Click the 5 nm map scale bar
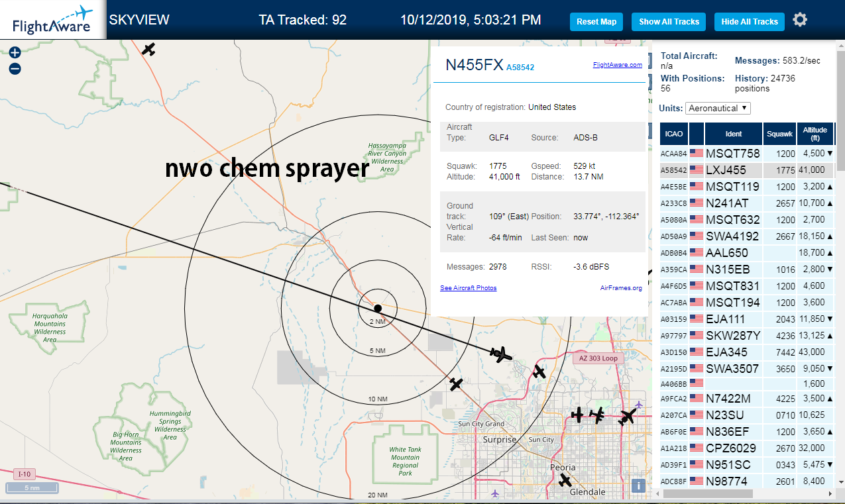This screenshot has height=504, width=845. click(32, 488)
